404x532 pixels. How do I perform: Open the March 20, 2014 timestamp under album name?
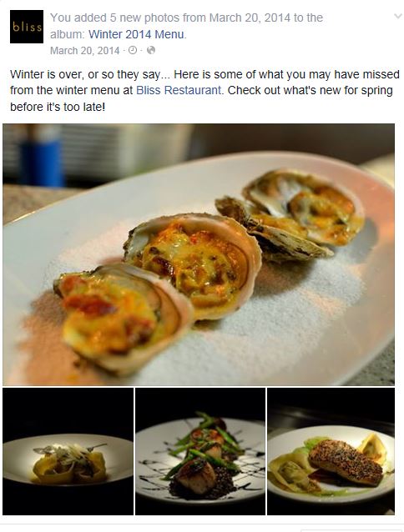pyautogui.click(x=85, y=51)
